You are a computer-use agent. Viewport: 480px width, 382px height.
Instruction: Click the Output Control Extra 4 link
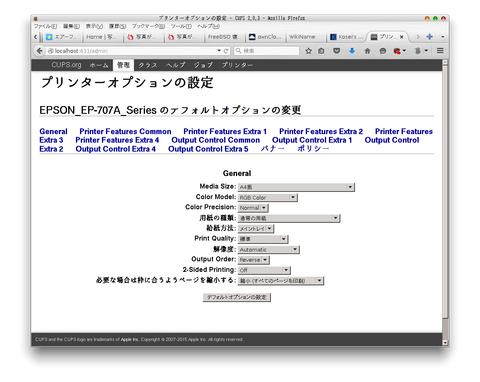(x=116, y=149)
